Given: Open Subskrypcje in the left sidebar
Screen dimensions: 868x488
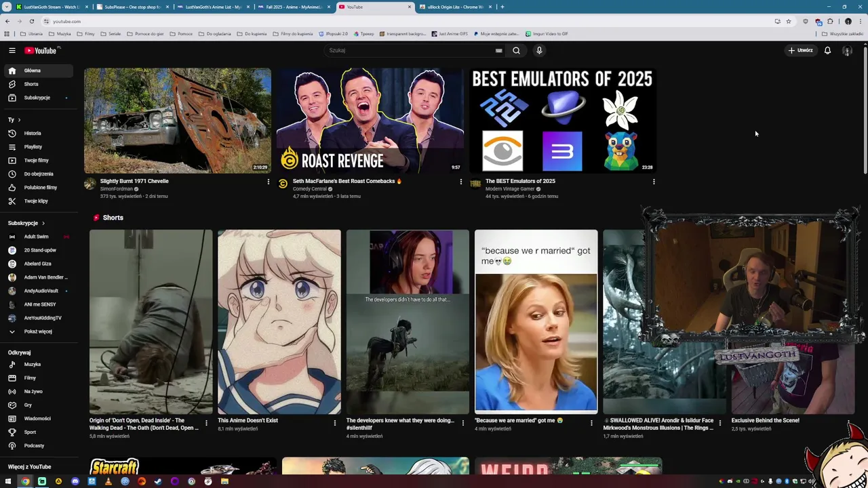Looking at the screenshot, I should 38,98.
